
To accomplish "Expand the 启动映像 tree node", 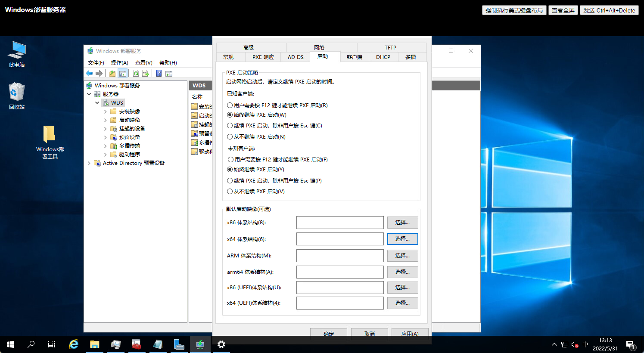I will (106, 120).
